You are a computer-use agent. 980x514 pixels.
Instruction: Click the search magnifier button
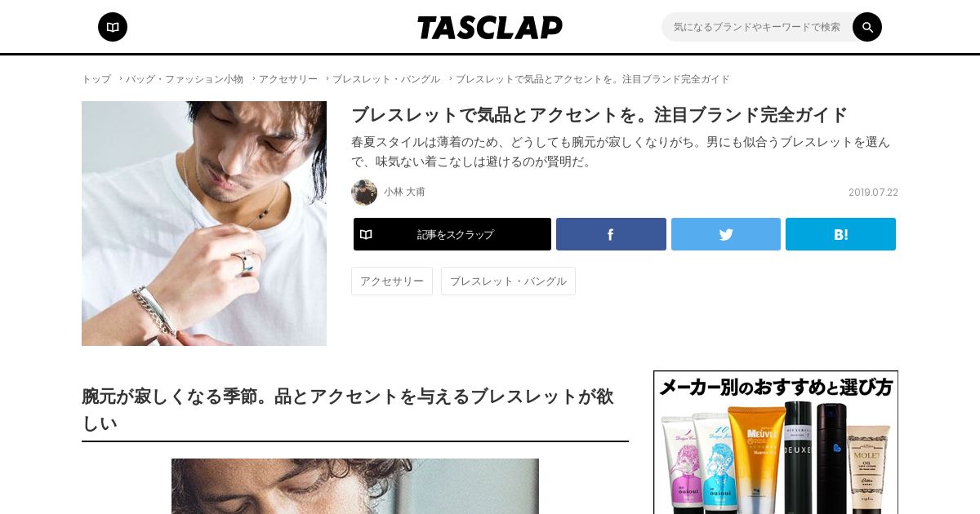tap(867, 27)
